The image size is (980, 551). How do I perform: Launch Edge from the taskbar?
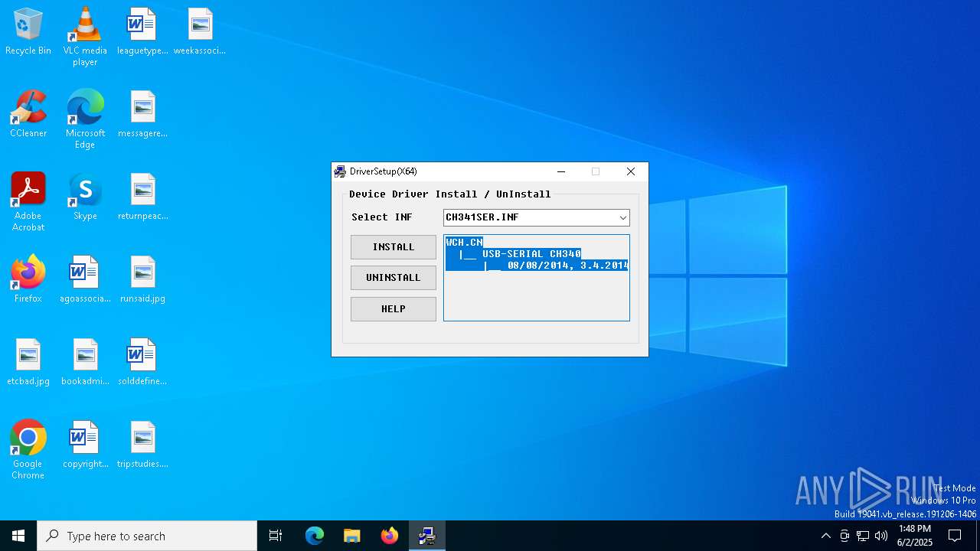[x=315, y=536]
